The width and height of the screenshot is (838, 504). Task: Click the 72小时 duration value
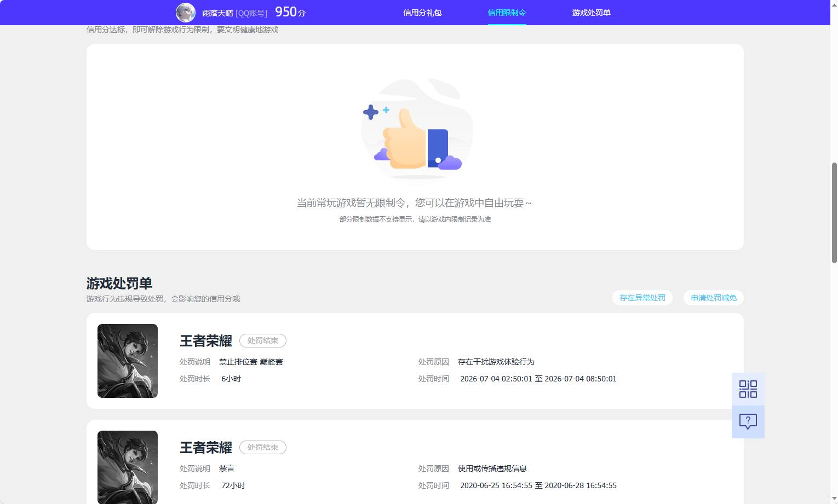point(233,485)
